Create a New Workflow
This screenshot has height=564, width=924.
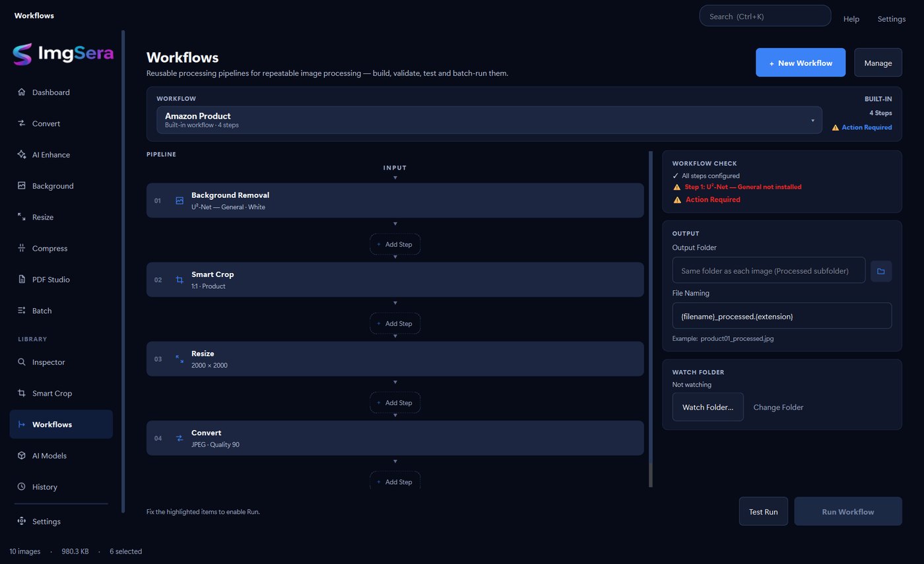coord(801,63)
